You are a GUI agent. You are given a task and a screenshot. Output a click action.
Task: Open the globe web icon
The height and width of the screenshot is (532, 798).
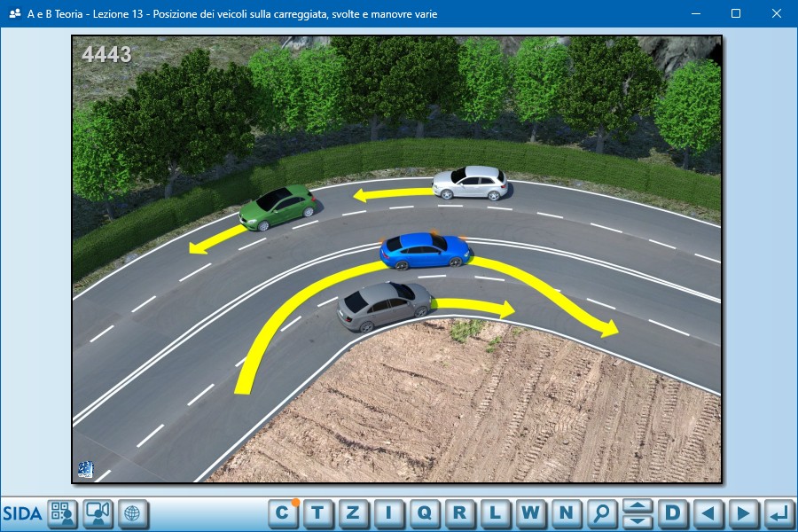(133, 512)
